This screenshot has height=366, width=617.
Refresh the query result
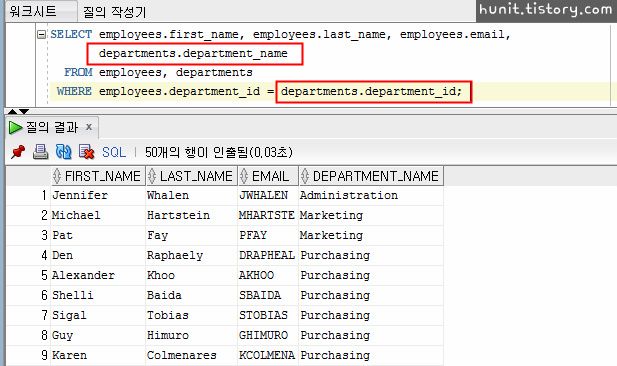[x=63, y=152]
